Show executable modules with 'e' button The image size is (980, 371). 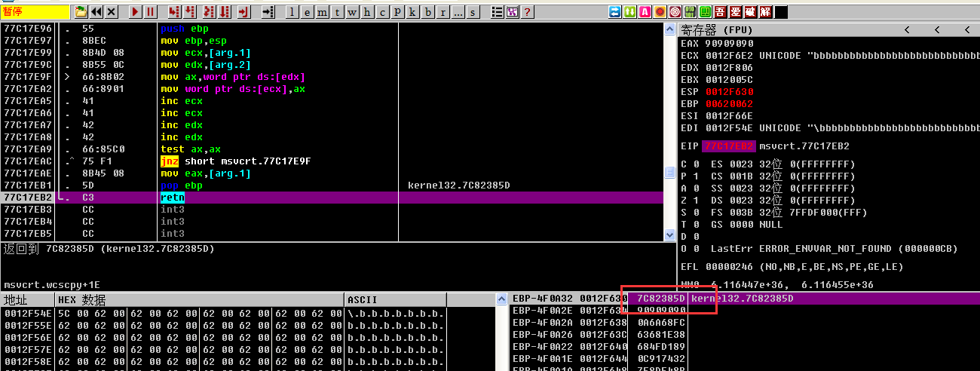pyautogui.click(x=307, y=12)
